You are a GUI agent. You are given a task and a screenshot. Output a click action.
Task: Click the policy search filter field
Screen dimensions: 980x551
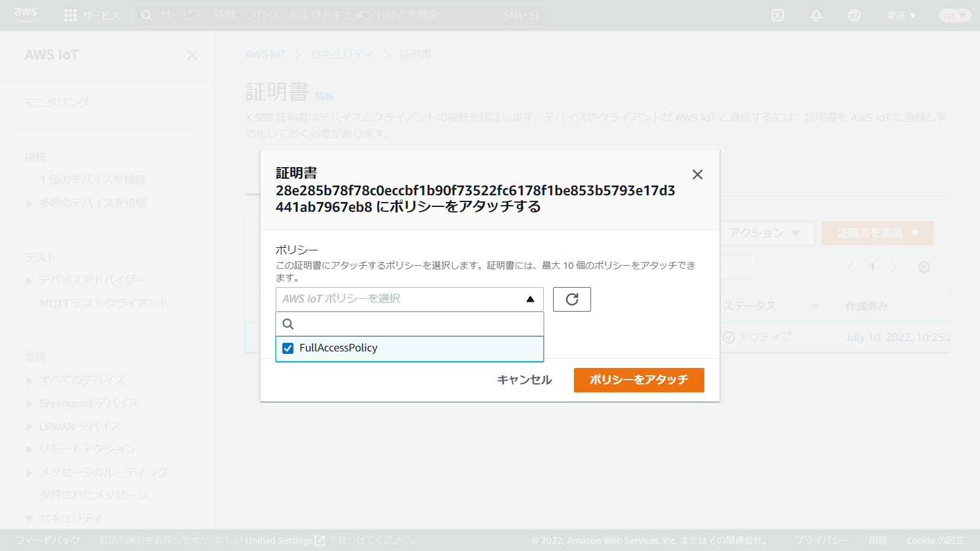click(x=417, y=324)
